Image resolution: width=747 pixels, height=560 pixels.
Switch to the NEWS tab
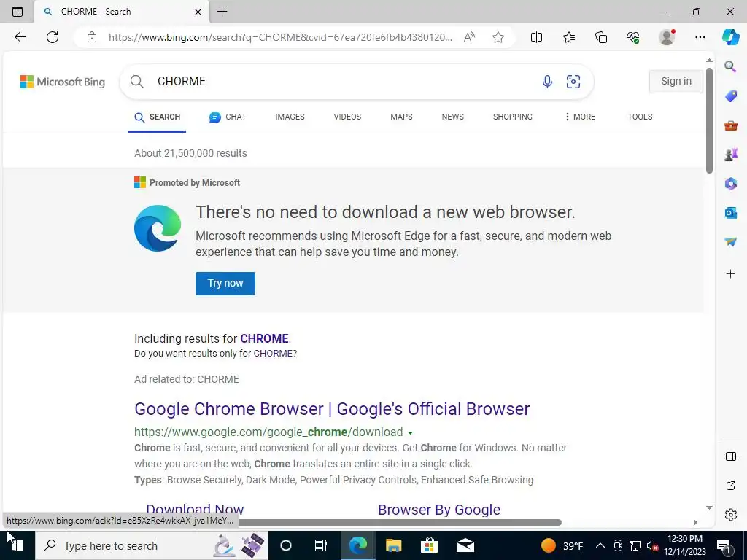click(452, 117)
